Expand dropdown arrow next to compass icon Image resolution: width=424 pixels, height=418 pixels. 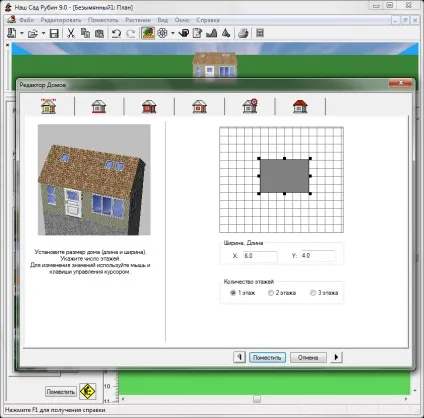click(x=173, y=33)
